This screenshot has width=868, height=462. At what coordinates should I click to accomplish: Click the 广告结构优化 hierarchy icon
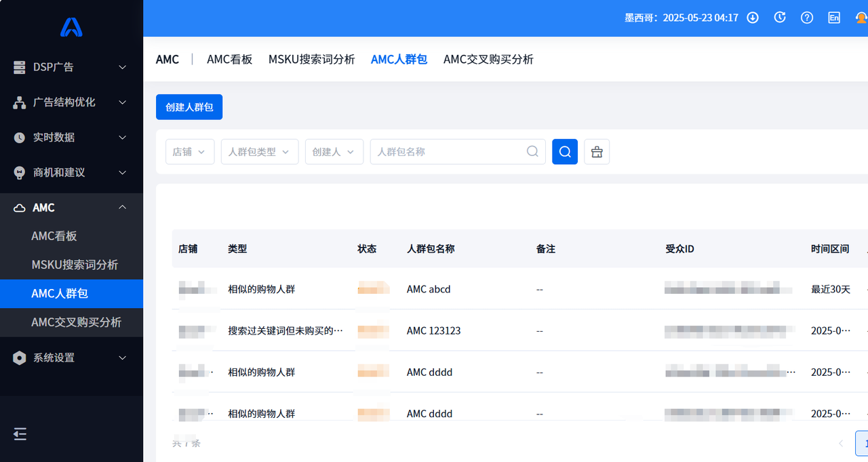point(20,102)
